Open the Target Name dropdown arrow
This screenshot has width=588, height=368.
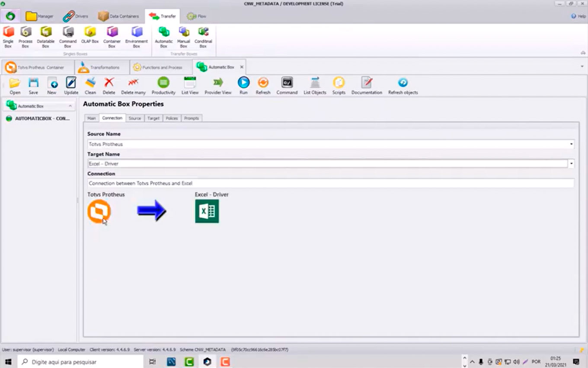[571, 164]
